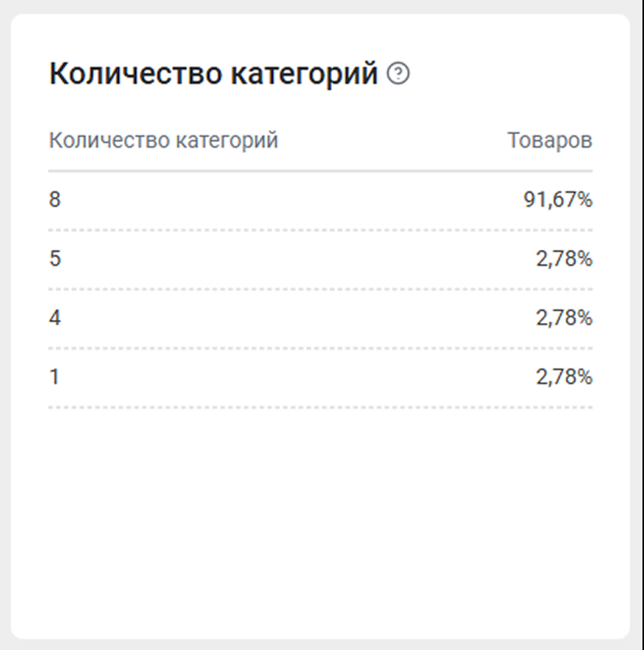
Task: Select the category count cell "8"
Action: click(54, 200)
